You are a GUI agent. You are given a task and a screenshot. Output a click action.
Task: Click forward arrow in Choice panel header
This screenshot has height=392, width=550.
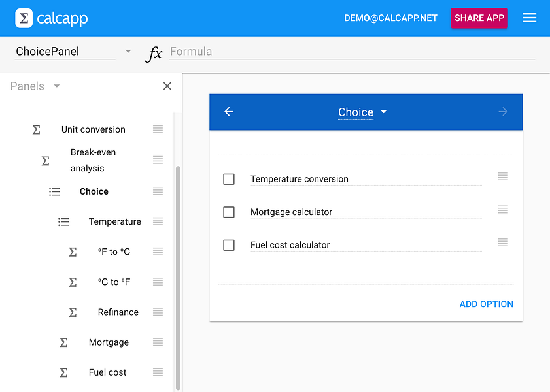(x=503, y=112)
